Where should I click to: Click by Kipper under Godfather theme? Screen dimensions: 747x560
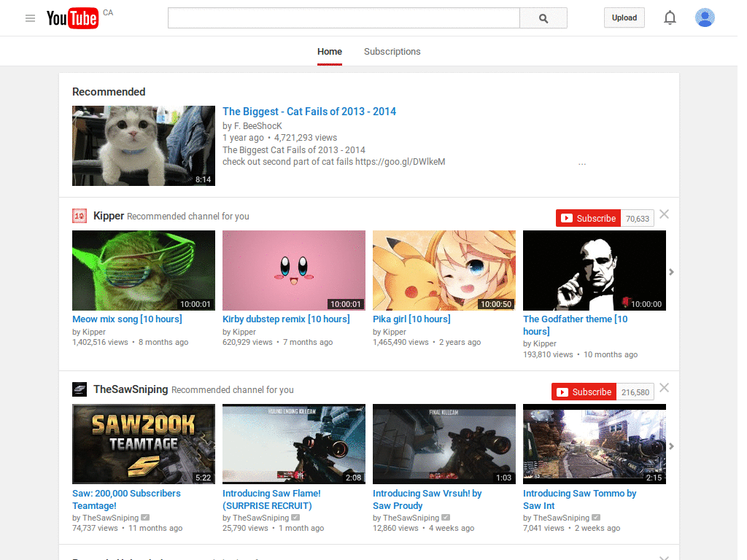click(540, 343)
